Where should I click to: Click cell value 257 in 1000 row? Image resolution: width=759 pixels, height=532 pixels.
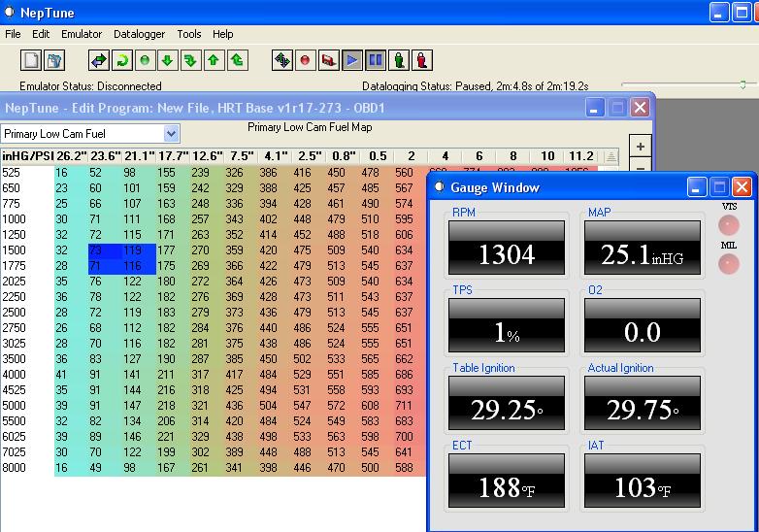pyautogui.click(x=200, y=218)
